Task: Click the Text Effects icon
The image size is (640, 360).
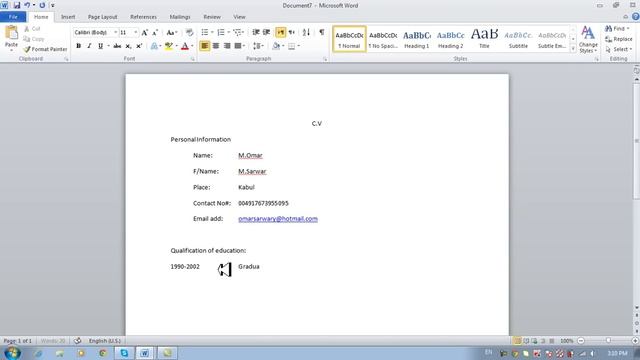Action: click(154, 46)
